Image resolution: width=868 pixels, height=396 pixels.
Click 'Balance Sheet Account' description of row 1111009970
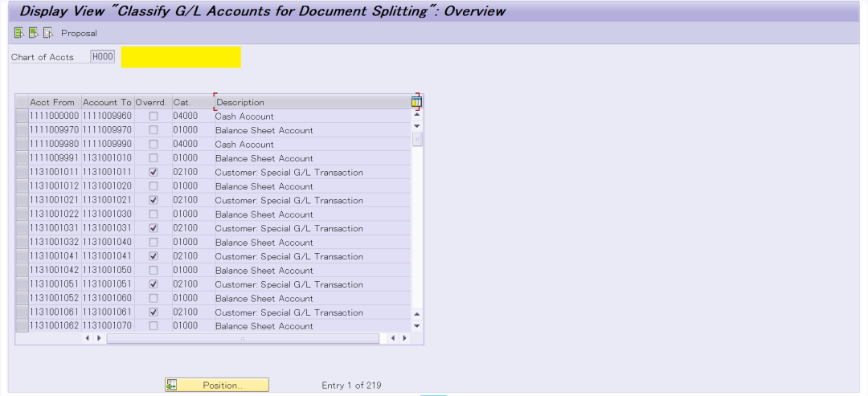[264, 130]
